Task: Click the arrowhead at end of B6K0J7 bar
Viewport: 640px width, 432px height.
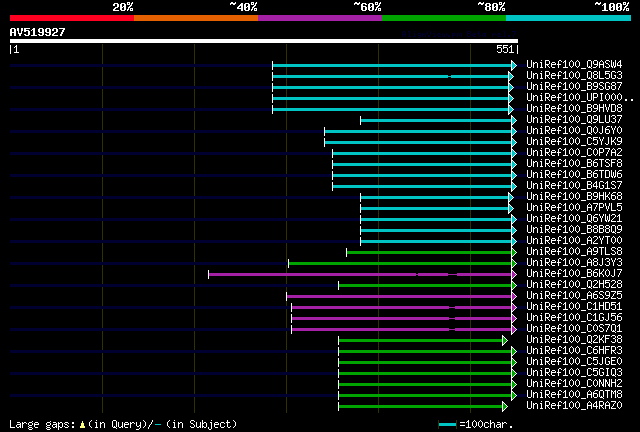Action: 514,274
